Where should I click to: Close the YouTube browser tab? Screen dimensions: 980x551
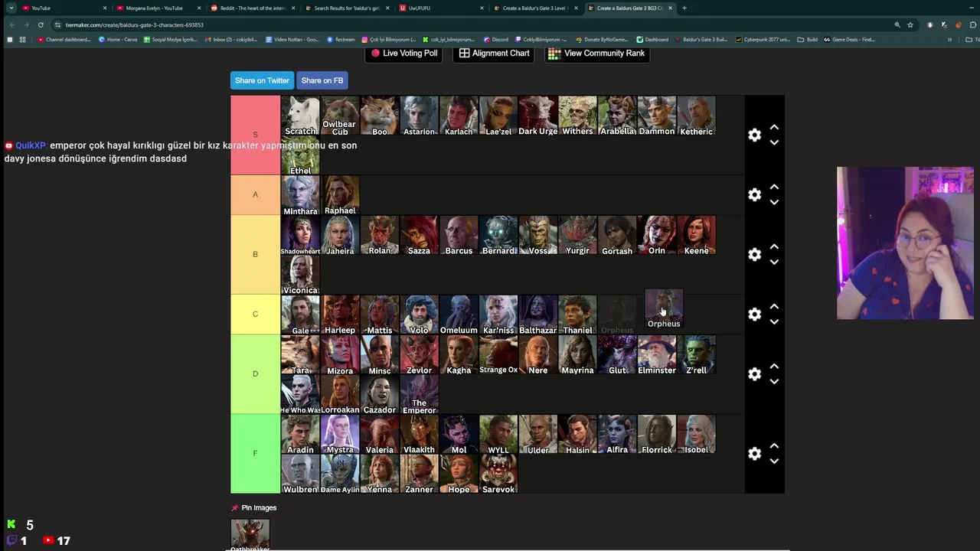[105, 8]
